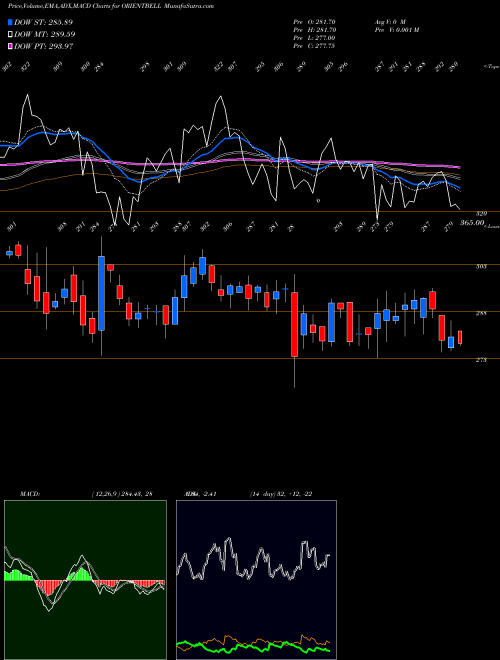Viewport: 500px width, 660px height.
Task: Click the 'Pre L: 277.00' value
Action: (314, 38)
